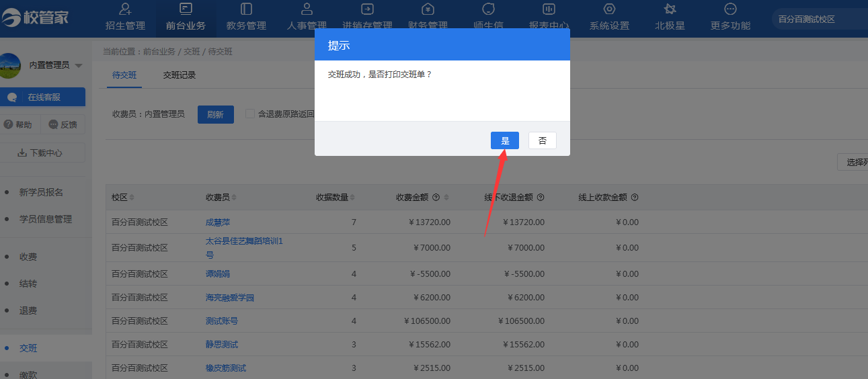This screenshot has height=379, width=868.
Task: Sort by the 收据数量 column sort arrows
Action: pos(352,198)
